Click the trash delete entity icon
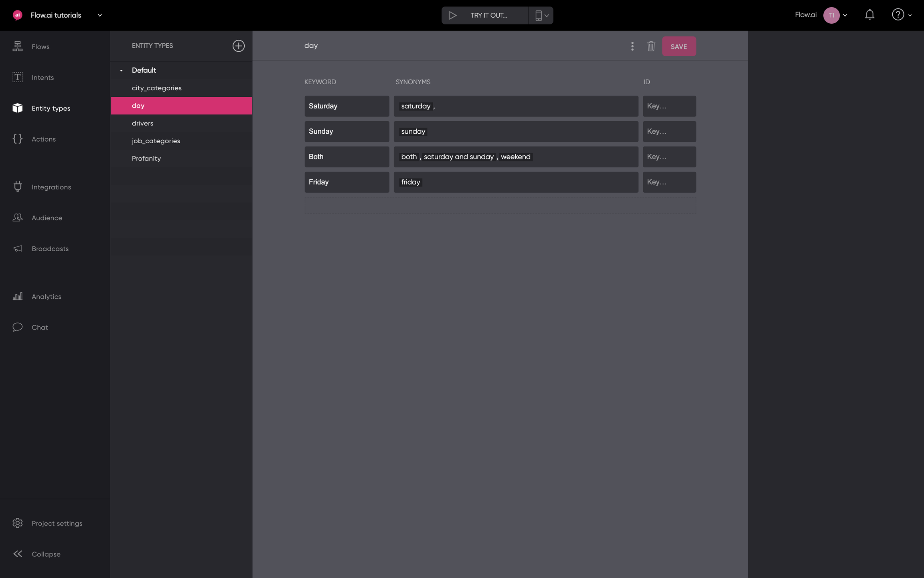Image resolution: width=924 pixels, height=578 pixels. (x=651, y=47)
